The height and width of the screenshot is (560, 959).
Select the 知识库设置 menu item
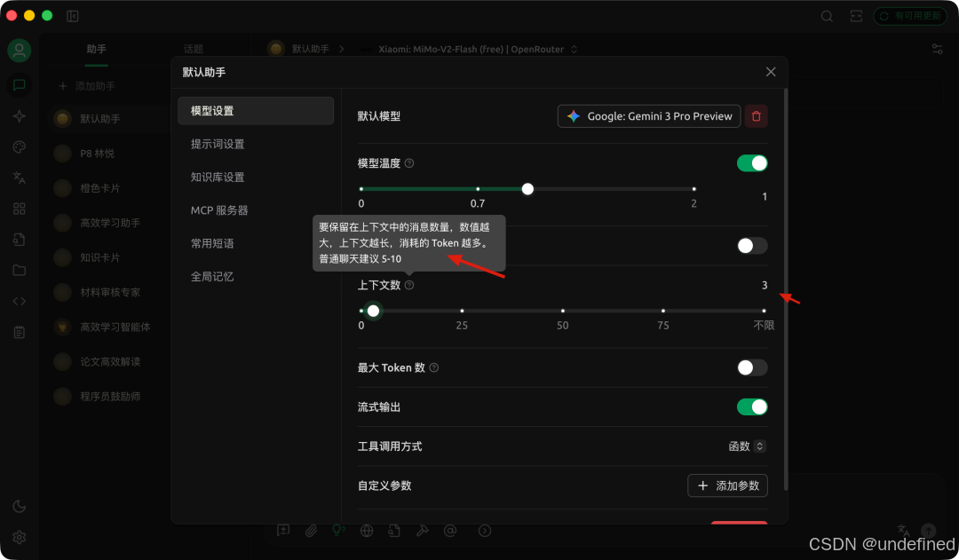click(256, 177)
